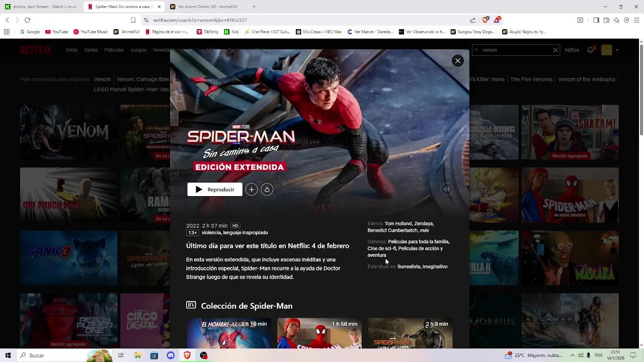This screenshot has height=362, width=644.
Task: Open the profile avatar menu
Action: click(x=607, y=50)
